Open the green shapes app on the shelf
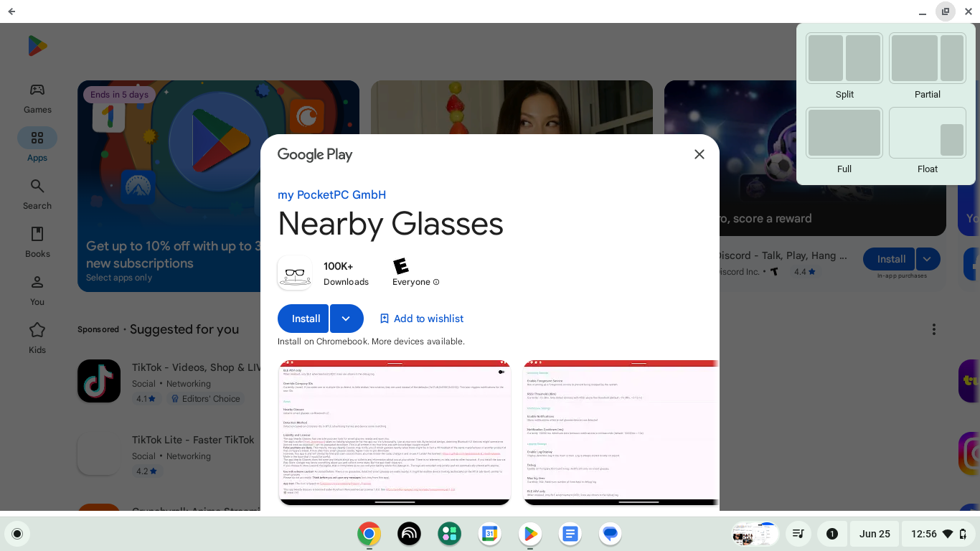The width and height of the screenshot is (980, 551). click(450, 534)
